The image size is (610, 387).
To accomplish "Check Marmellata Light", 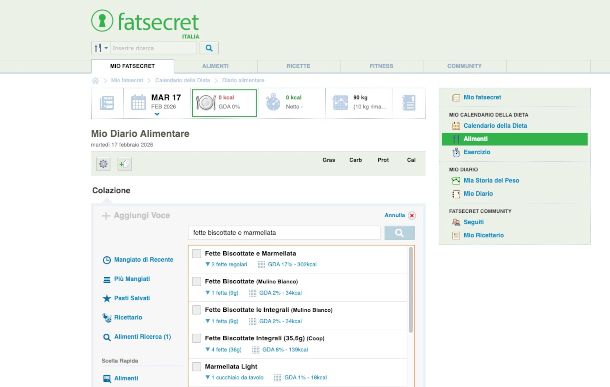I will pos(196,367).
